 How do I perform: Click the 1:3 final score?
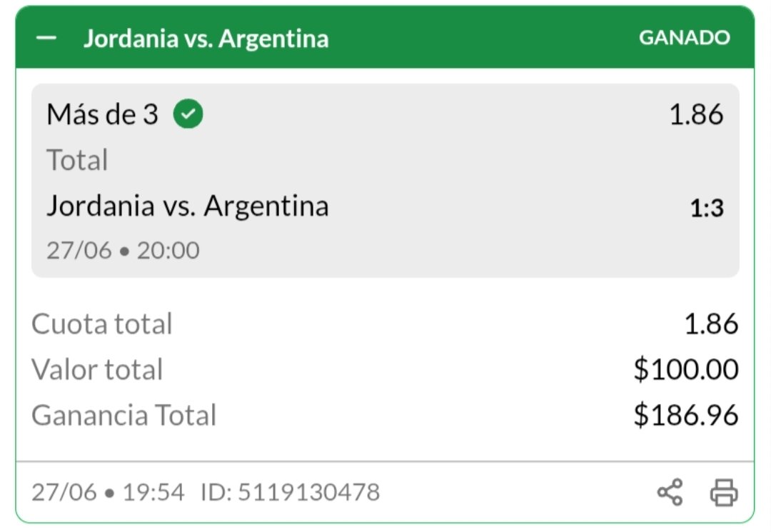click(707, 208)
